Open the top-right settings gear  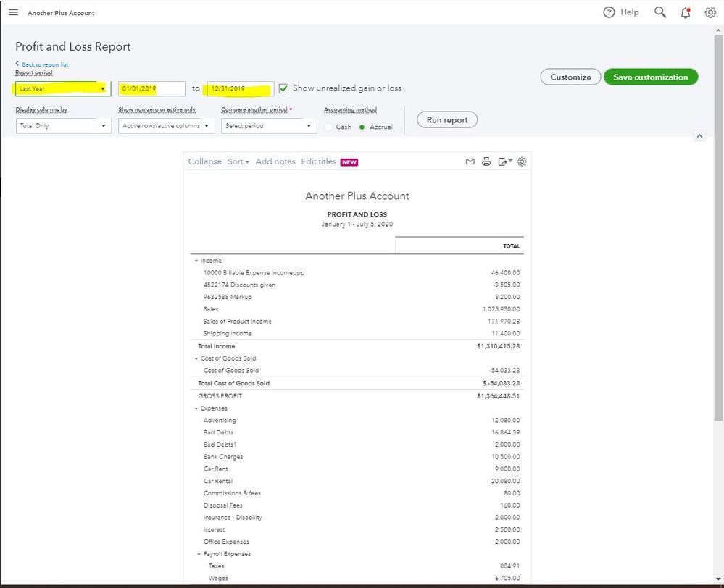click(x=710, y=12)
